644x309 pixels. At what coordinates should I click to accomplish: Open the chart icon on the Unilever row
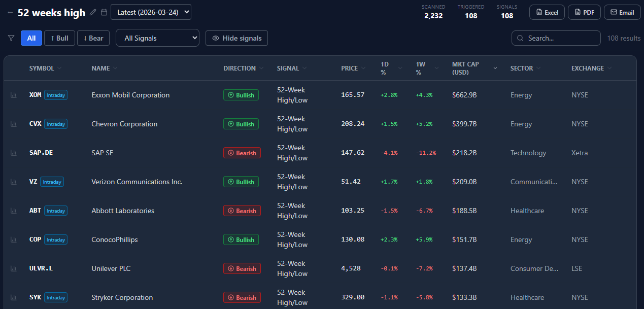pos(13,268)
